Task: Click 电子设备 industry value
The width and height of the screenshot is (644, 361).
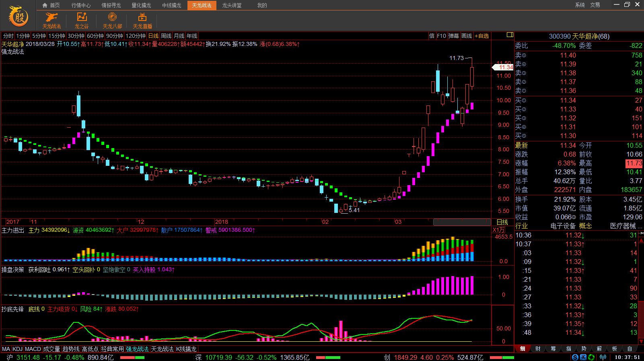Action: (563, 226)
